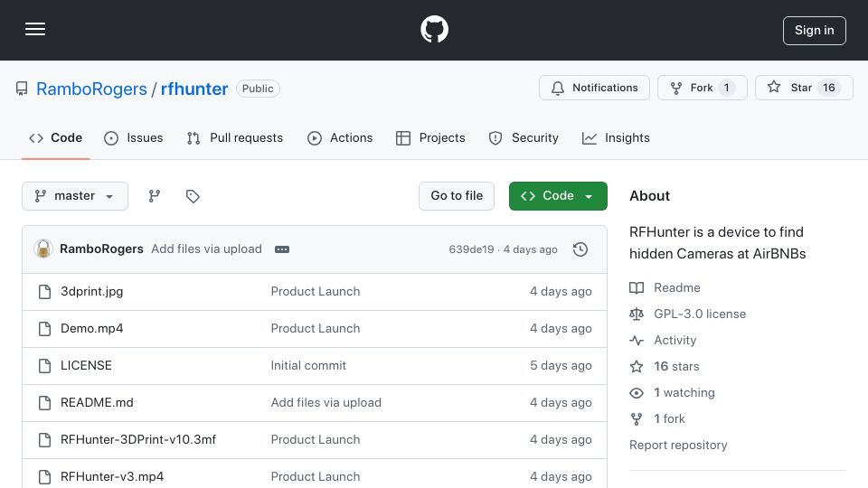View tags via the tag icon

[x=193, y=196]
